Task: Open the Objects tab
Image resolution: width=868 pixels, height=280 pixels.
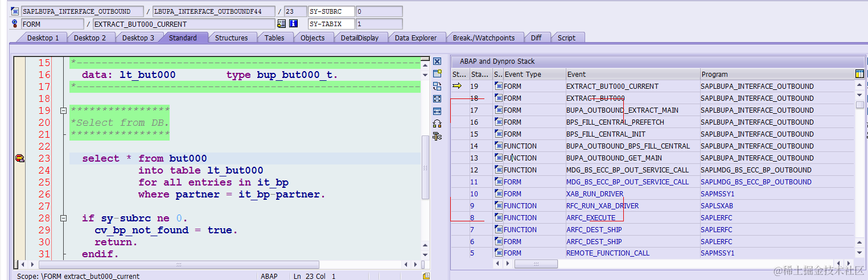Action: point(312,38)
